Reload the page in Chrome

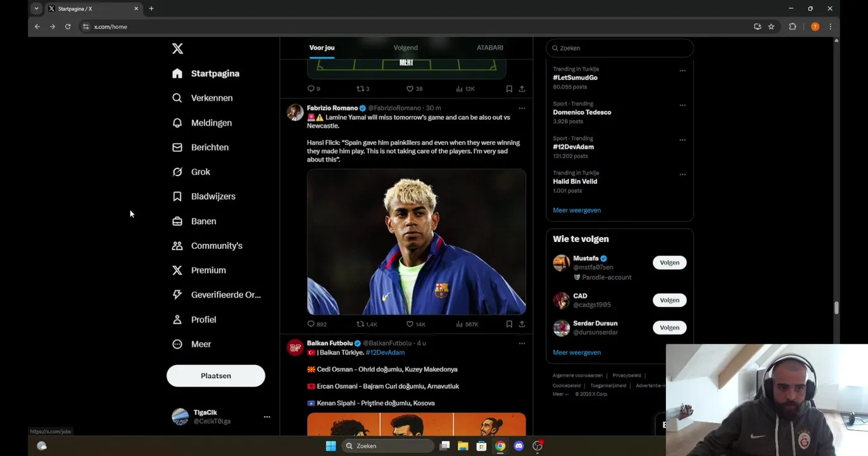[68, 27]
